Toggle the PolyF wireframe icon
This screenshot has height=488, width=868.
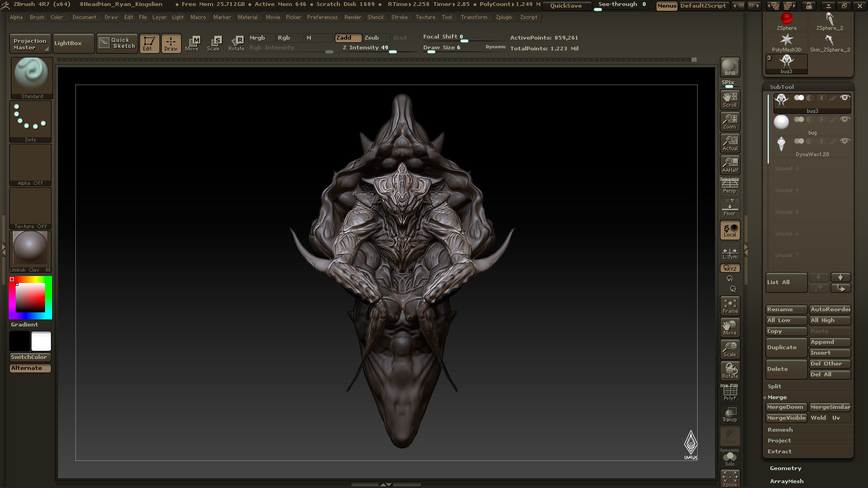click(x=730, y=393)
